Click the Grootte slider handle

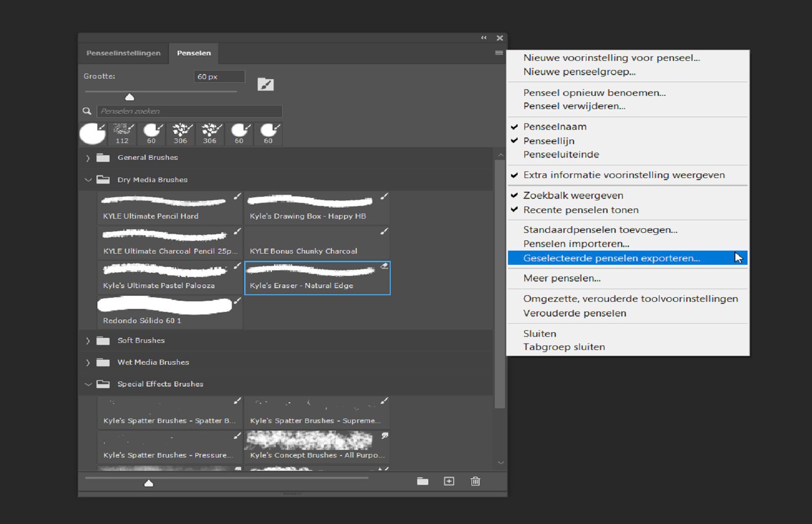130,96
